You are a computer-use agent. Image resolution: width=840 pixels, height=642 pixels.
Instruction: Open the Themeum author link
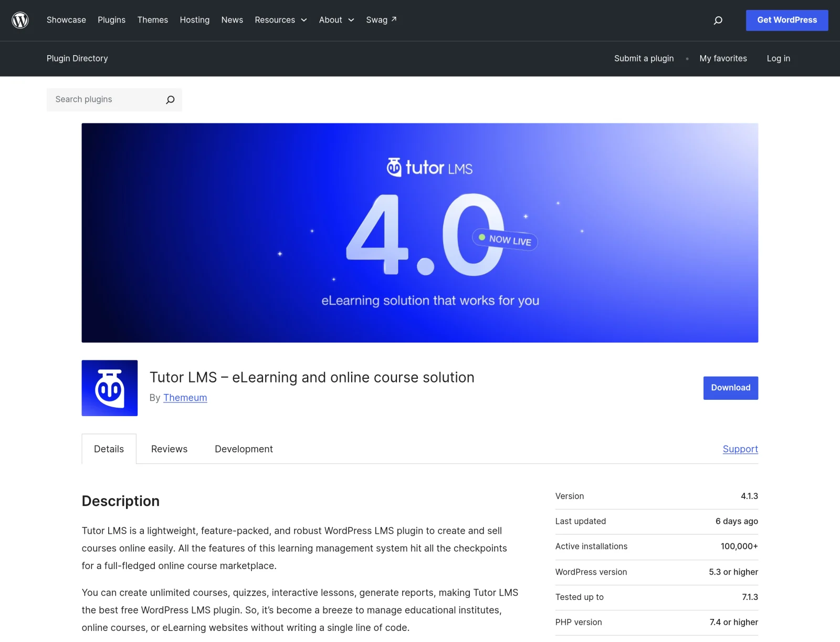pyautogui.click(x=185, y=398)
